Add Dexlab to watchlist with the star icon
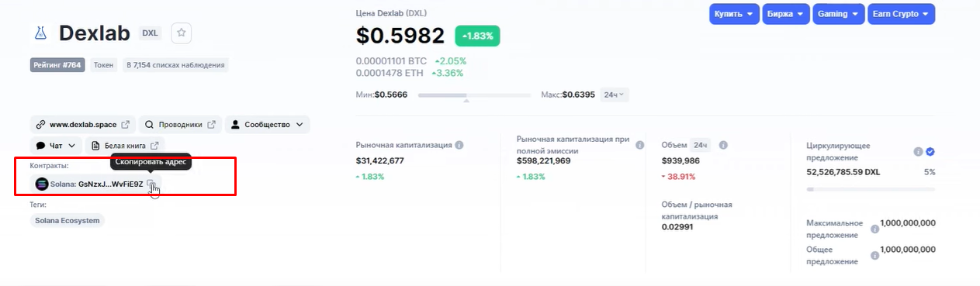The image size is (980, 286). point(181,33)
